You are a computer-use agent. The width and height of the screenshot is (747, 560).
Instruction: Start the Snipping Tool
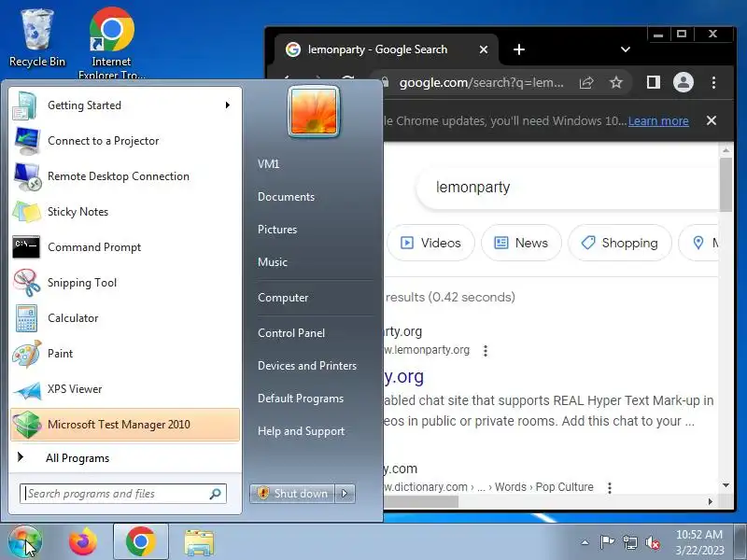[125, 283]
